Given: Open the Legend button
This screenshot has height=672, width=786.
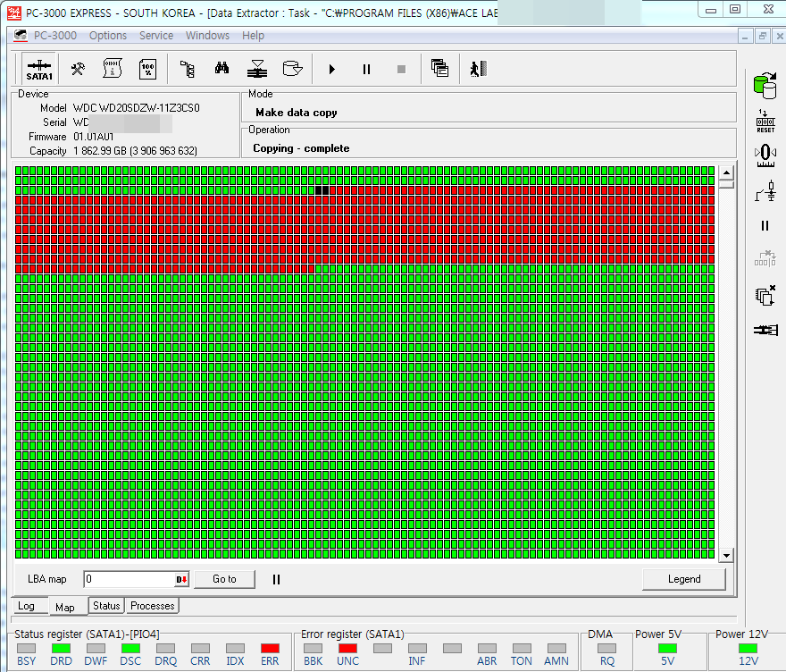Looking at the screenshot, I should (x=684, y=579).
